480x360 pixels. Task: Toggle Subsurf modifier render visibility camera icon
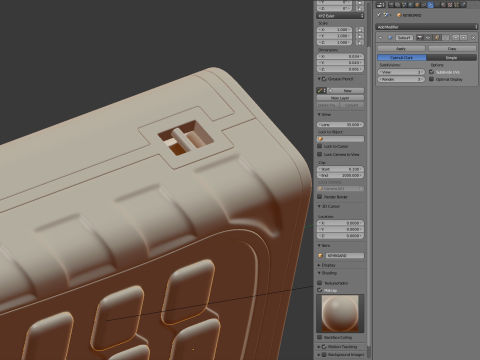click(420, 38)
